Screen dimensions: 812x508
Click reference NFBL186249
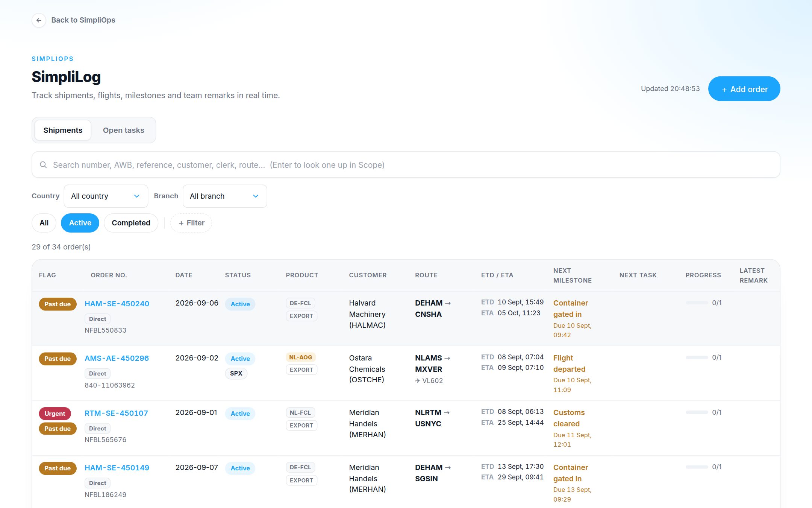tap(105, 495)
